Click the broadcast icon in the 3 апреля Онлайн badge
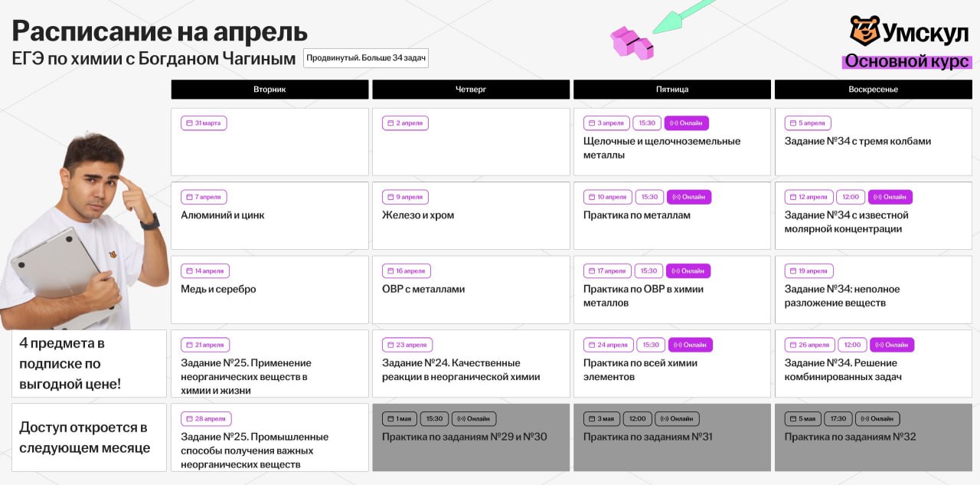Viewport: 980px width, 485px height. coord(673,123)
